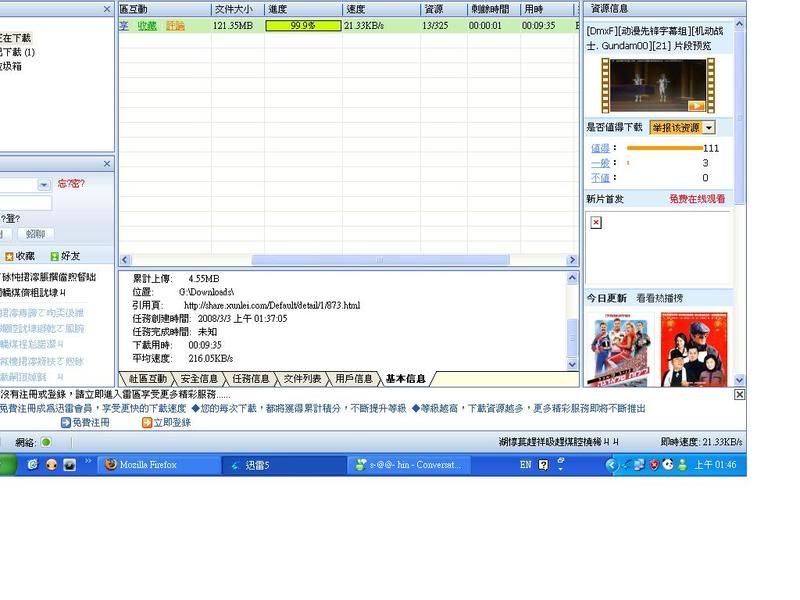Screen dimensions: 800x600
Task: Select 正在下載 category
Action: tap(16, 38)
